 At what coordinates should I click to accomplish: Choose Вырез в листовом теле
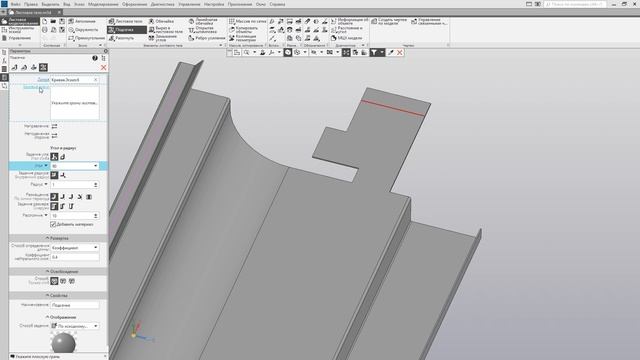(165, 30)
